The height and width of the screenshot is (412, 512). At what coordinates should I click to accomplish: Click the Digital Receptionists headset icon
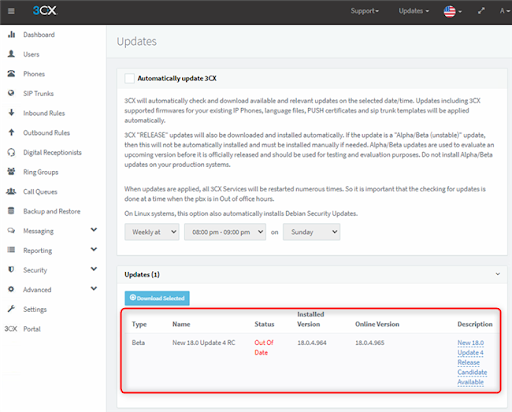pos(11,152)
